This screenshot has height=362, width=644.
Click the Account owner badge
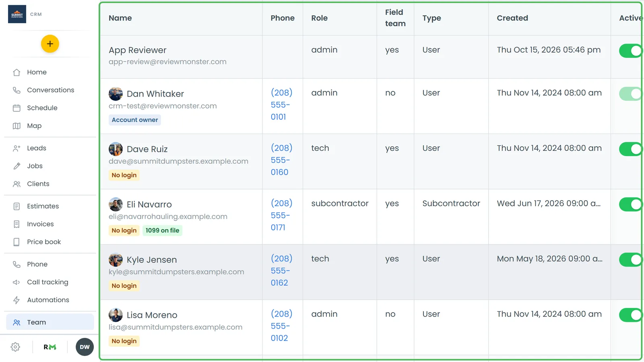135,120
